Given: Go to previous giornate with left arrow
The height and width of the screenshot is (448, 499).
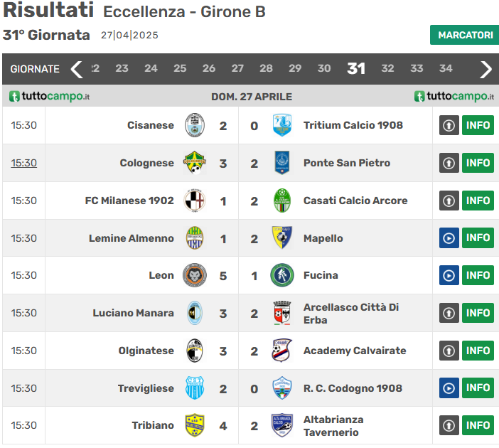Looking at the screenshot, I should [77, 69].
